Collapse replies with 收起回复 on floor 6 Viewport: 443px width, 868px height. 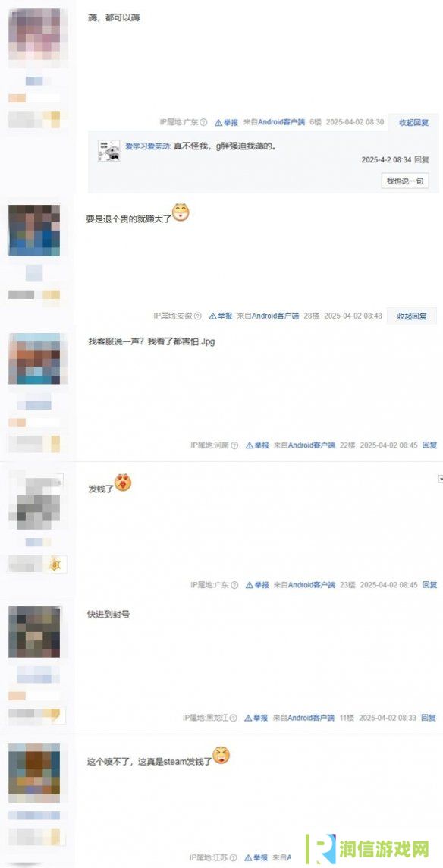413,122
